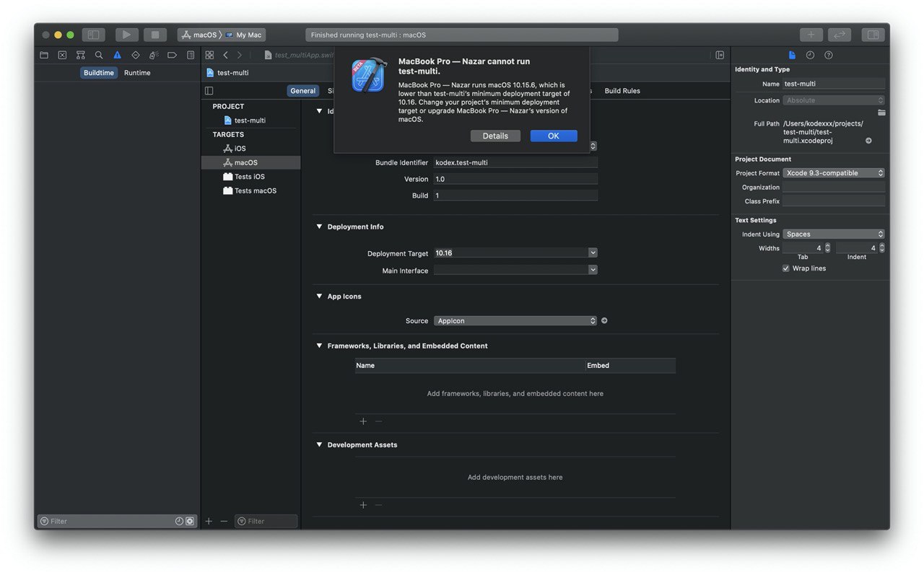Viewport: 924px width, 575px height.
Task: Switch to the Build Rules tab
Action: [622, 91]
